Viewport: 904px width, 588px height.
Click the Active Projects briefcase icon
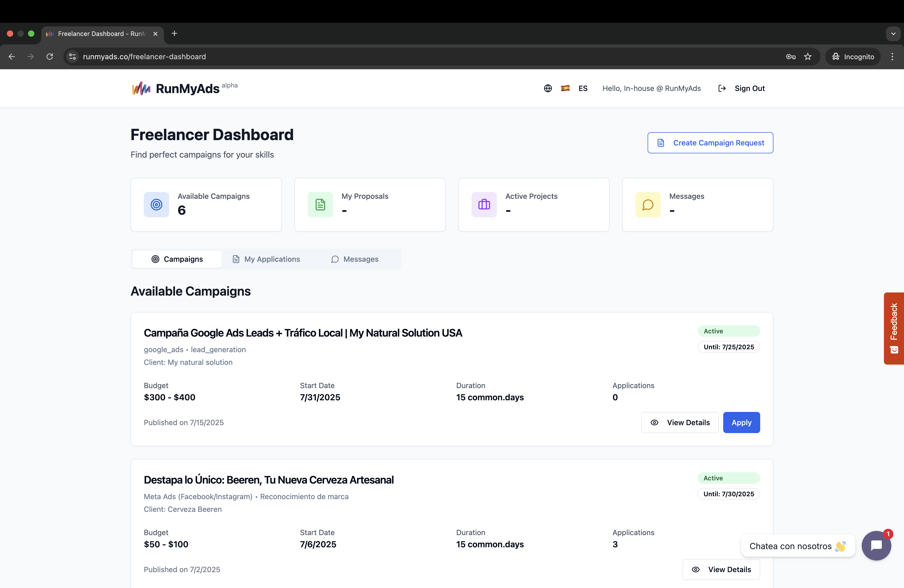click(x=484, y=204)
